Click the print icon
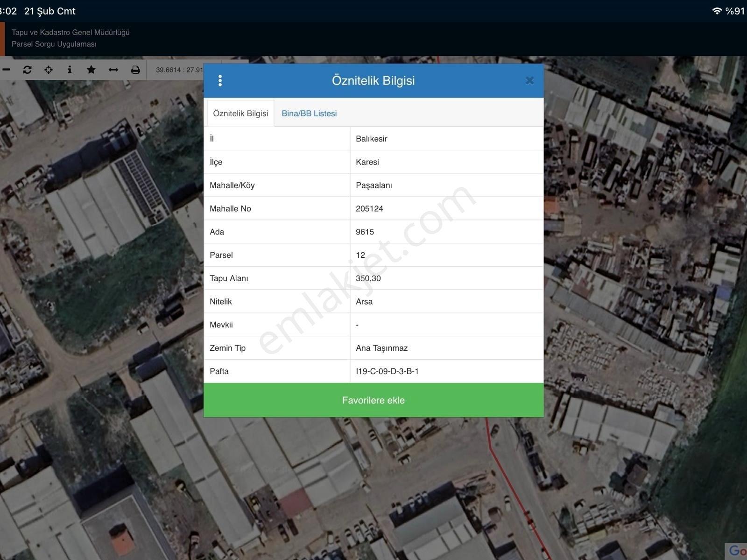The height and width of the screenshot is (560, 747). tap(135, 70)
